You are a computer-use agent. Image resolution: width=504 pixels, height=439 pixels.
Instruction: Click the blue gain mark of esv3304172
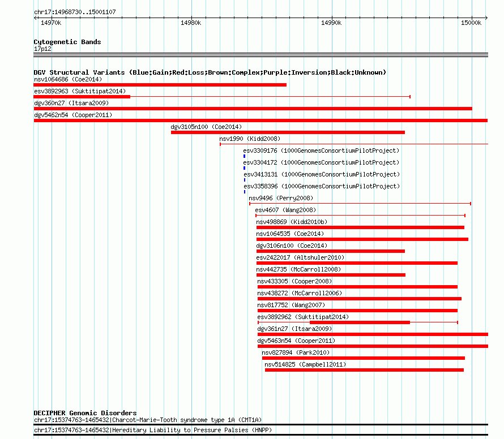244,168
